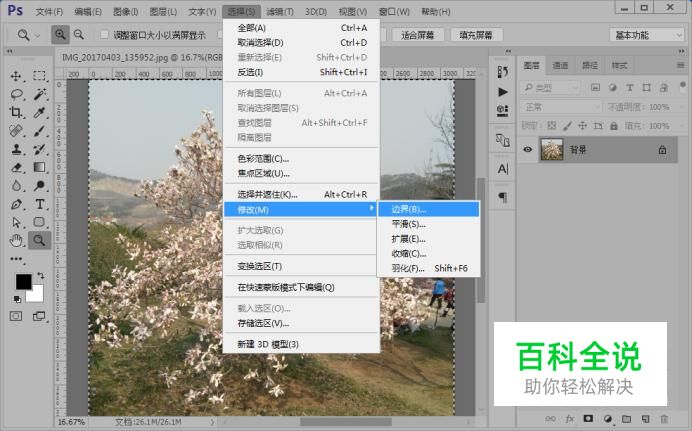The height and width of the screenshot is (431, 692).
Task: Select the Dodge tool
Action: pos(39,186)
